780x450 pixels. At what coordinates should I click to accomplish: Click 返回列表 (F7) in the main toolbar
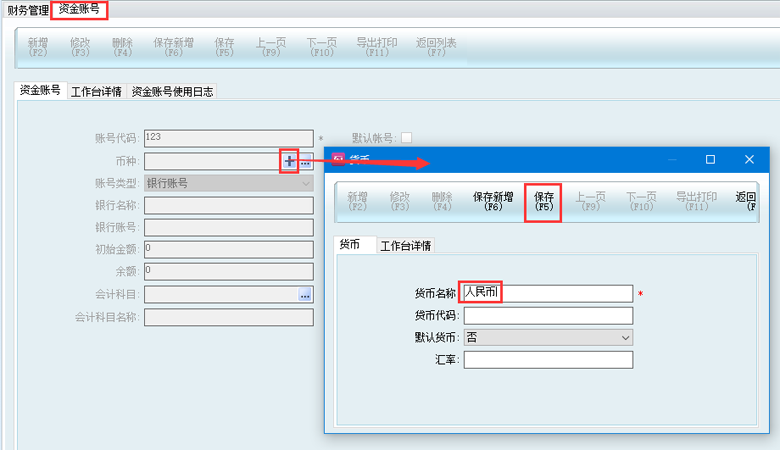[436, 48]
